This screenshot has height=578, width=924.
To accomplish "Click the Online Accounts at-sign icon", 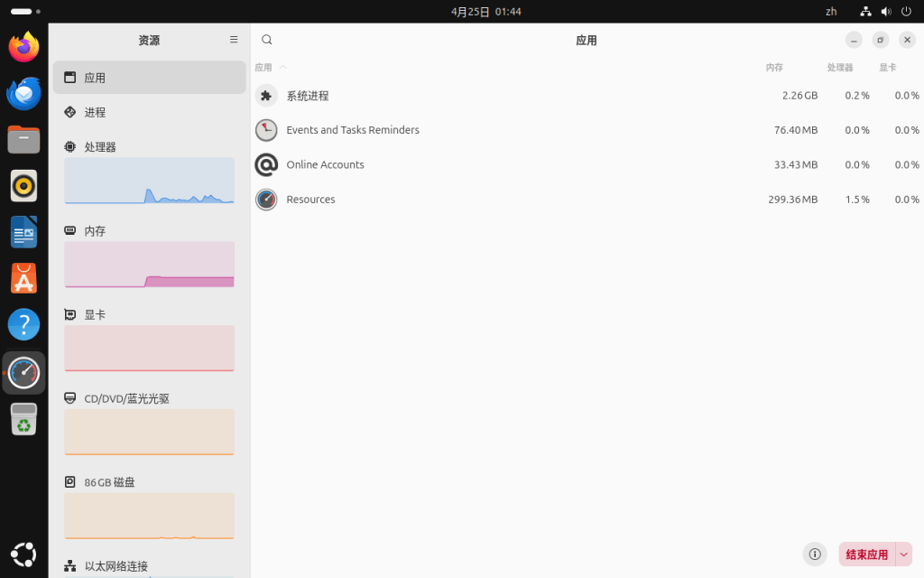I will tap(266, 164).
